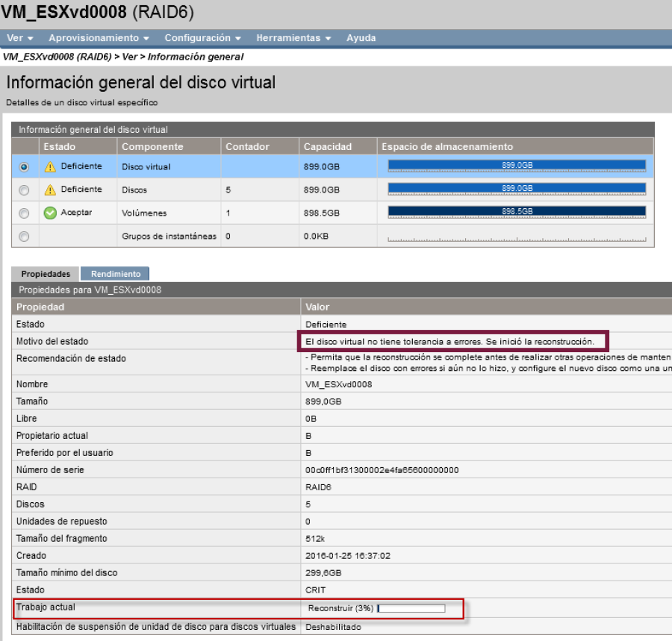Click the breadcrumb path VM_ESXvd0008 (RAID6)
Viewport: 672px width, 641px height.
(x=57, y=57)
